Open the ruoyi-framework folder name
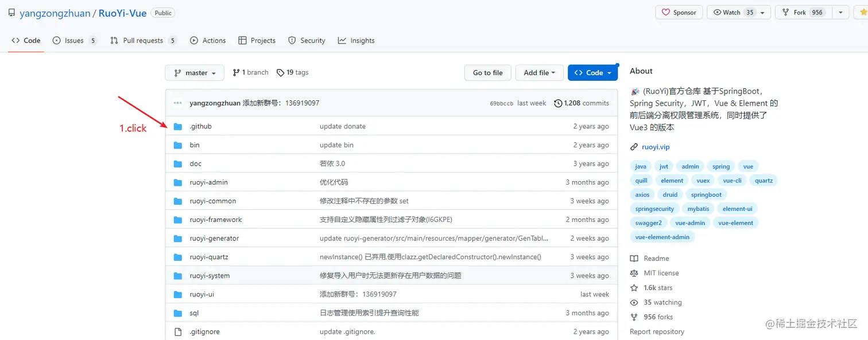The height and width of the screenshot is (340, 868). [216, 220]
